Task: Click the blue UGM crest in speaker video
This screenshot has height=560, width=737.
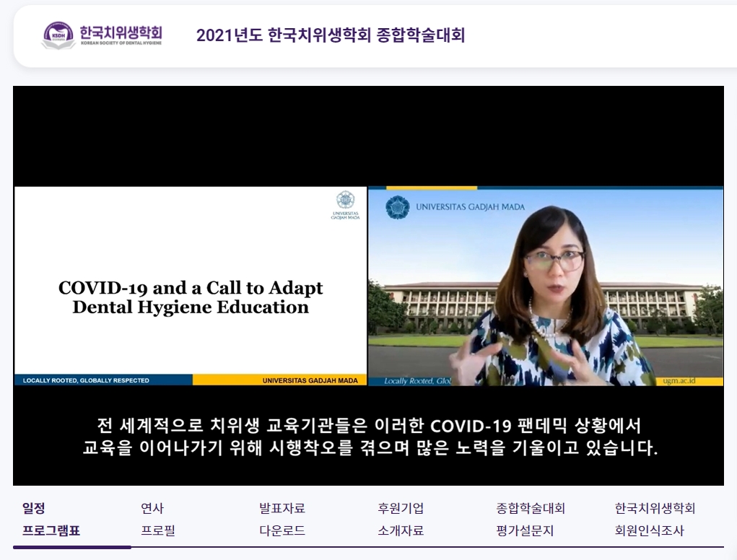Action: [396, 208]
